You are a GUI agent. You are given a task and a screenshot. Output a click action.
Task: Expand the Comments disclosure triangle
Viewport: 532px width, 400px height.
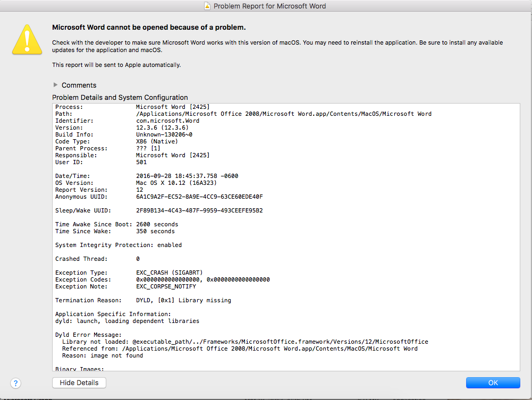[x=56, y=85]
